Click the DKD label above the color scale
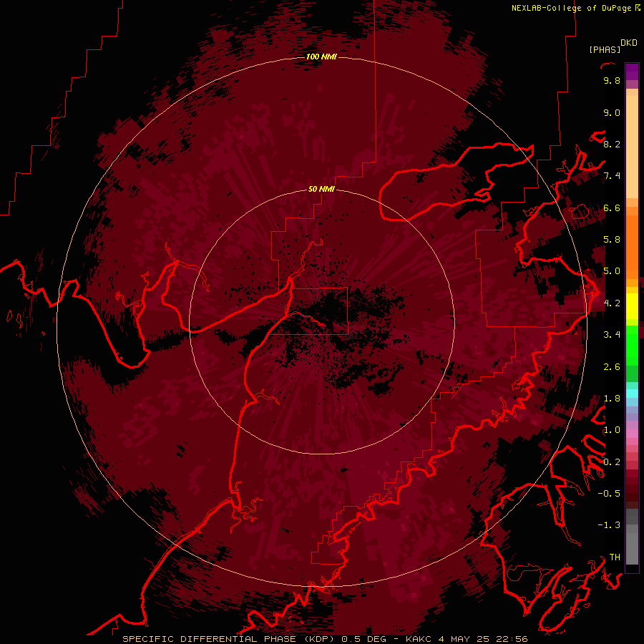Screen dimensions: 644x644 coord(629,43)
